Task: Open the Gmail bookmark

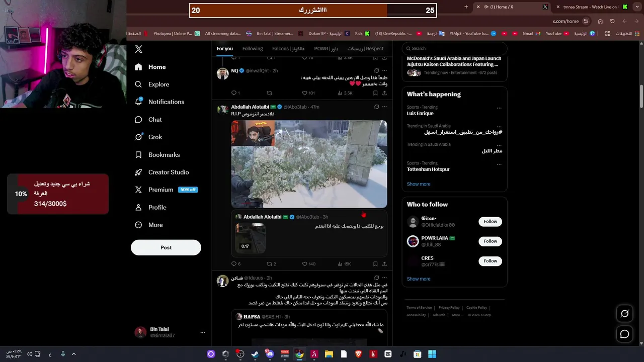Action: point(531,34)
